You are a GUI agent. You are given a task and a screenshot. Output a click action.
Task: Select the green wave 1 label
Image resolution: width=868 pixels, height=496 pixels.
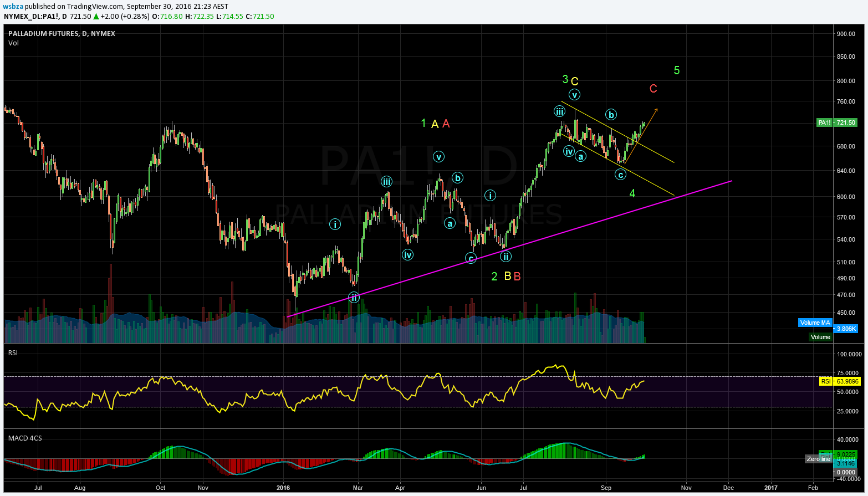pos(423,123)
